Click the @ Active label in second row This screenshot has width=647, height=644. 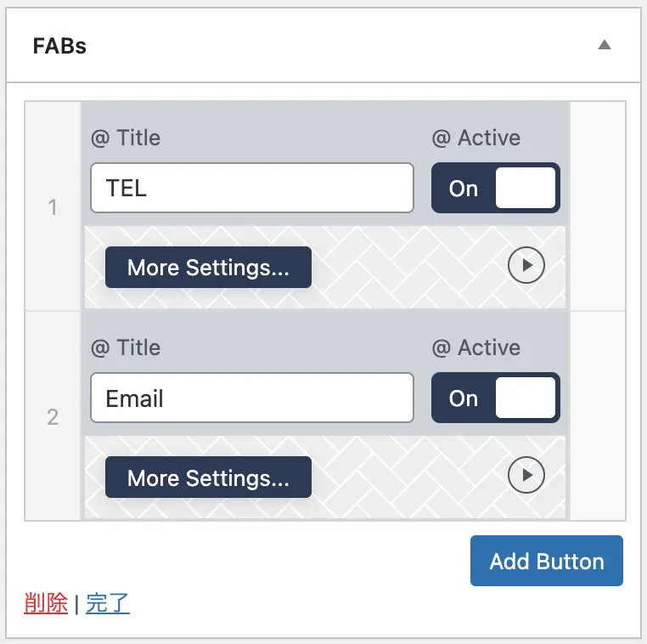pyautogui.click(x=476, y=347)
